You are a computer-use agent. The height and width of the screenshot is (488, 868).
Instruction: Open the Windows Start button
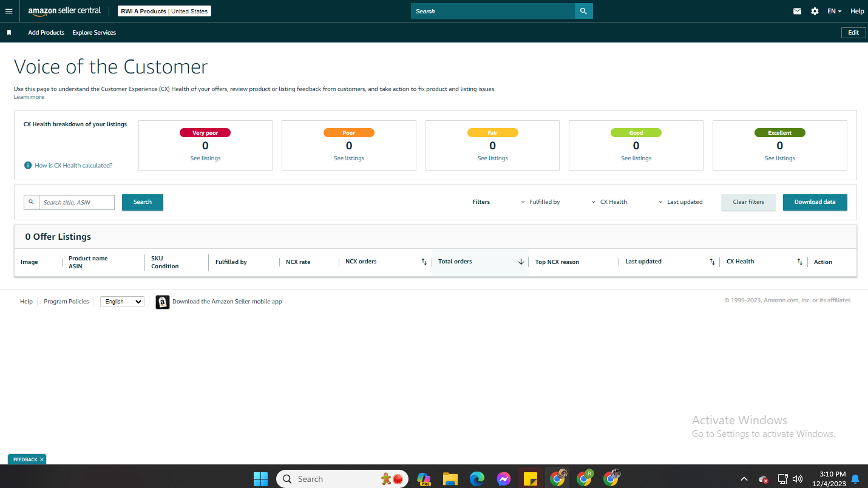click(260, 479)
